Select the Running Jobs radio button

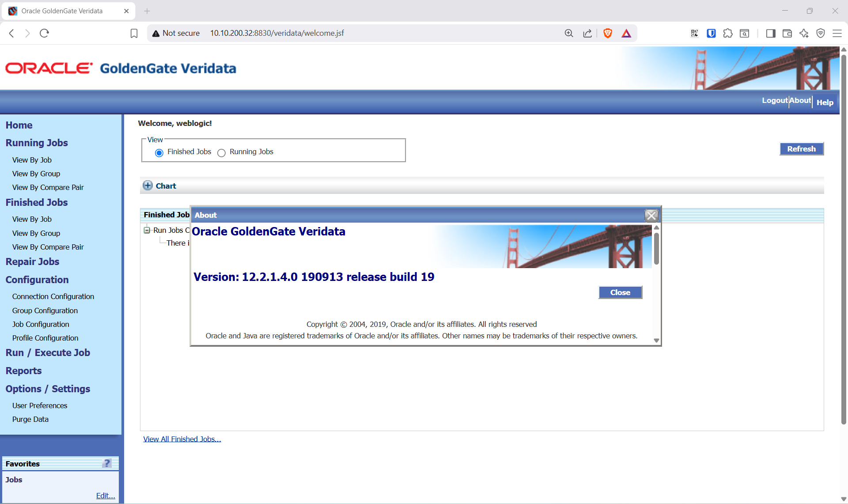(221, 152)
